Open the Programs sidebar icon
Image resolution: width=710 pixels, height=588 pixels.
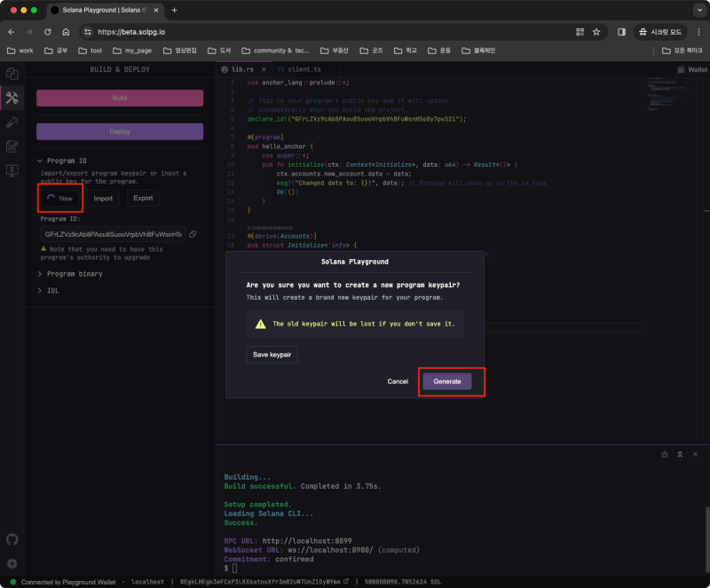(x=12, y=170)
